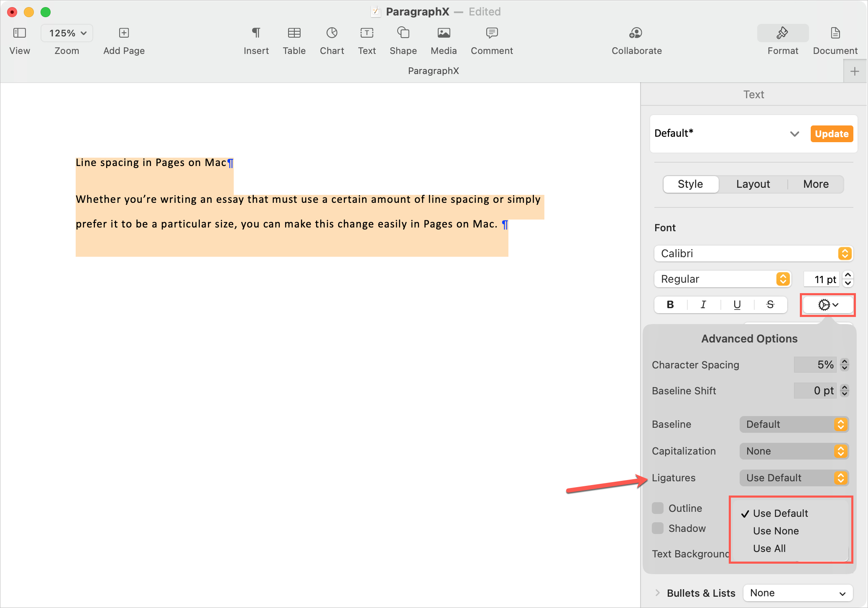Enable Use None ligatures option

click(x=775, y=529)
